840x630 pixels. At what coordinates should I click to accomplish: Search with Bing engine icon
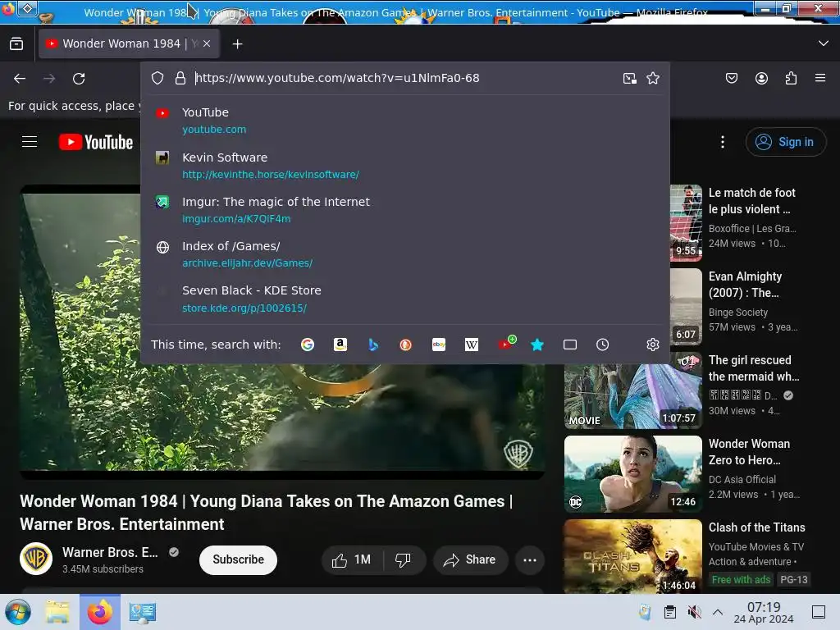373,345
